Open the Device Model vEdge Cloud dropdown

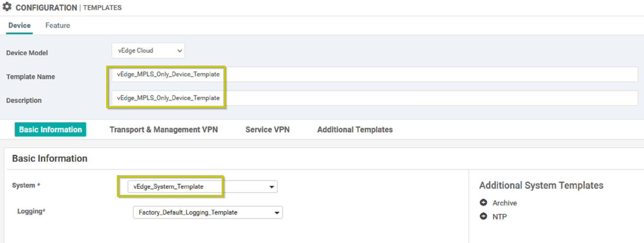click(148, 51)
